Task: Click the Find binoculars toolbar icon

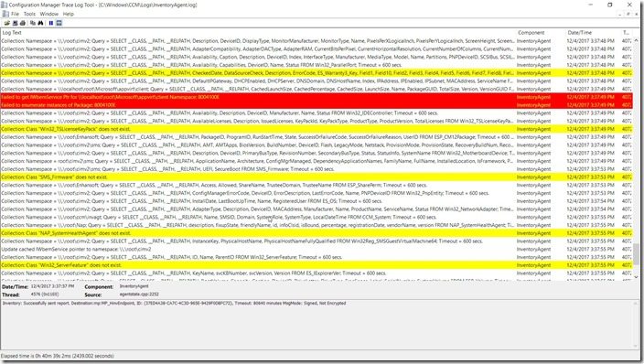Action: pyautogui.click(x=40, y=23)
